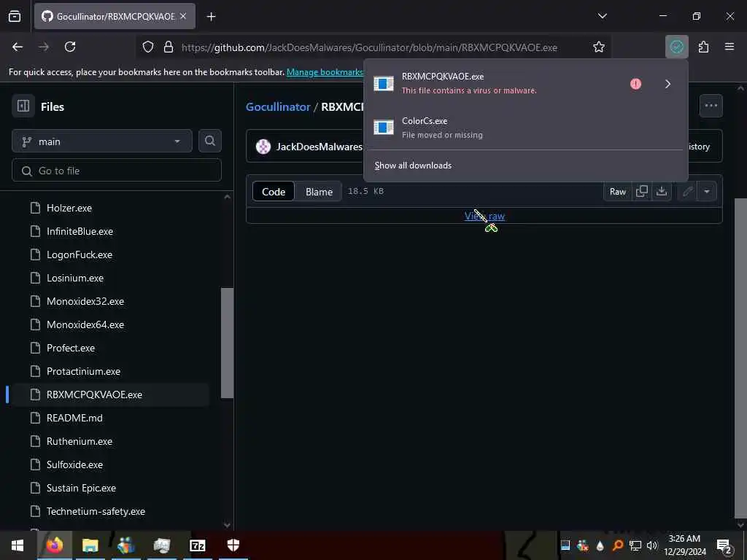Open the main branch dropdown

click(x=102, y=141)
